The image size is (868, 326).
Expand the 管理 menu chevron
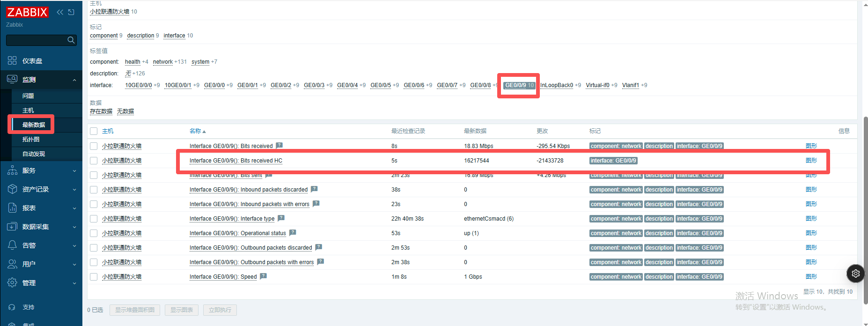pos(74,283)
